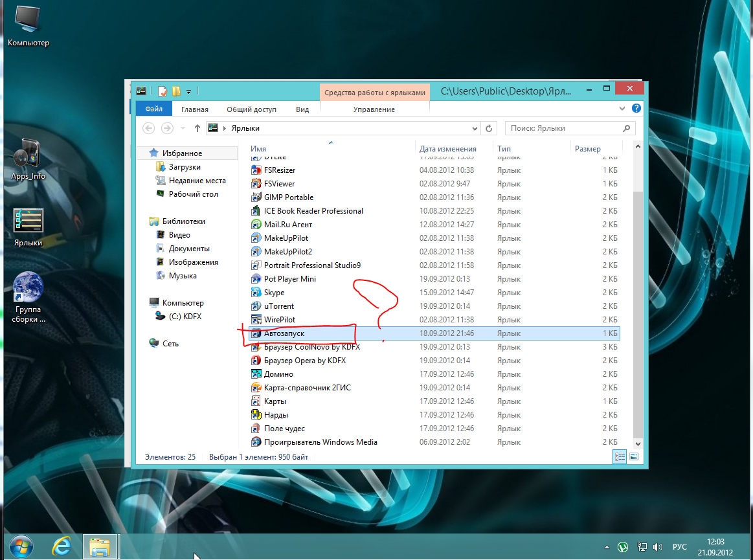
Task: Open the Файл ribbon tab
Action: pyautogui.click(x=153, y=109)
